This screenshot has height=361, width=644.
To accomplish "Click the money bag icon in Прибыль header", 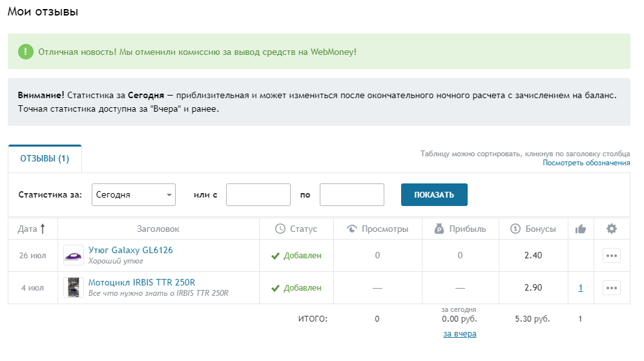I will click(439, 229).
